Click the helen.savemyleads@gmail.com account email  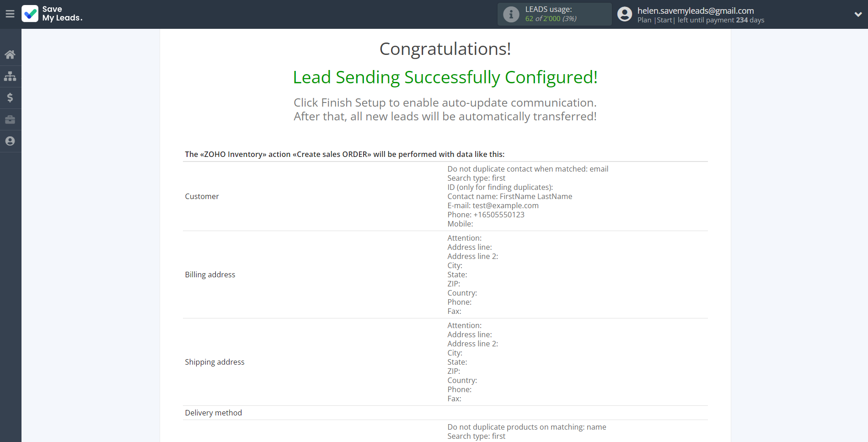click(x=695, y=11)
